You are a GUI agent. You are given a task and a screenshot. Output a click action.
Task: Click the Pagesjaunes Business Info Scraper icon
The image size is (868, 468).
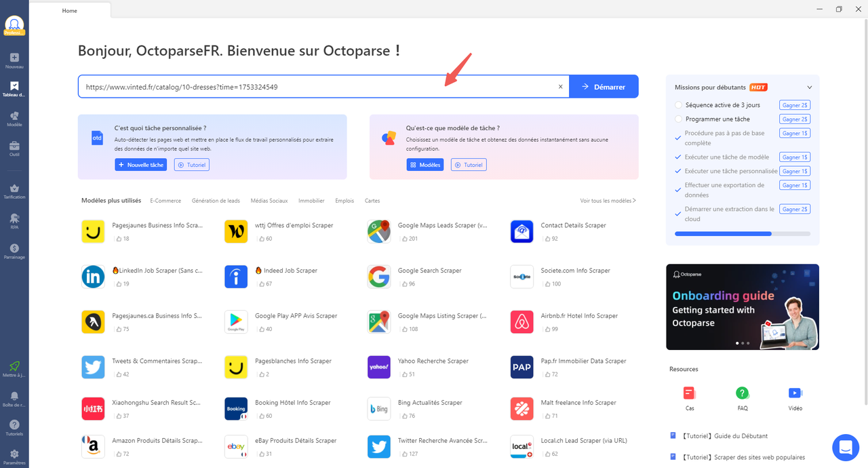(93, 231)
